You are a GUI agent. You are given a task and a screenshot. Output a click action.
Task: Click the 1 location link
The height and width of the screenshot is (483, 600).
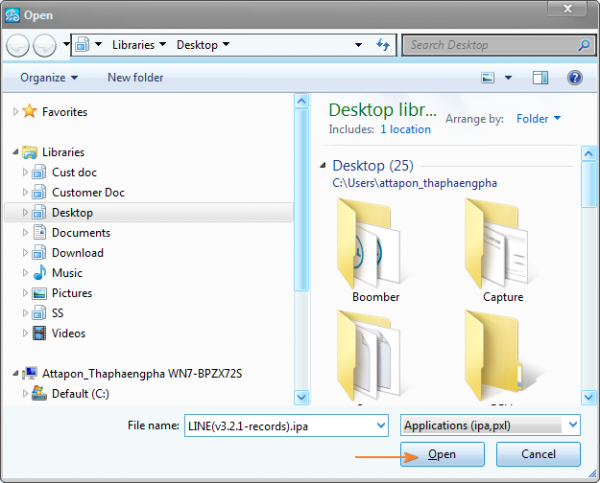click(x=405, y=129)
